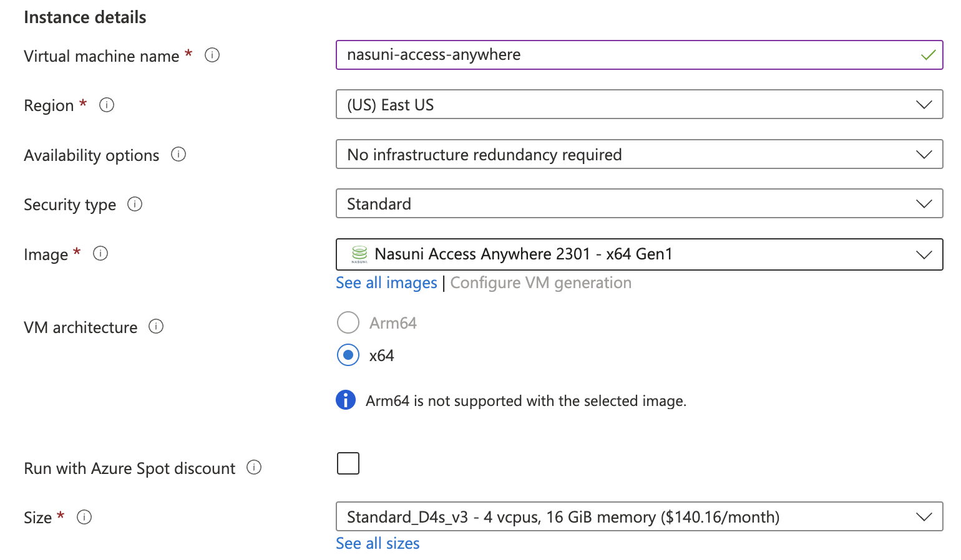Select the Arm64 architecture radio button

(x=348, y=323)
